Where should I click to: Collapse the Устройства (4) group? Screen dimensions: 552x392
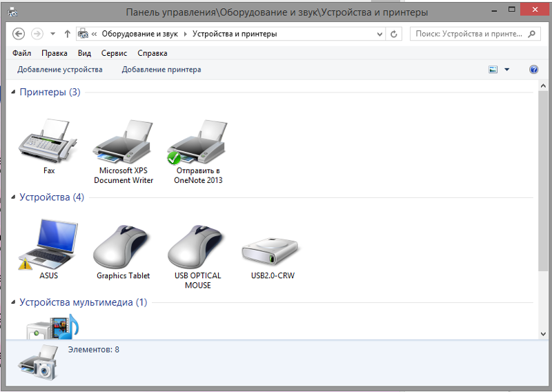(x=13, y=197)
